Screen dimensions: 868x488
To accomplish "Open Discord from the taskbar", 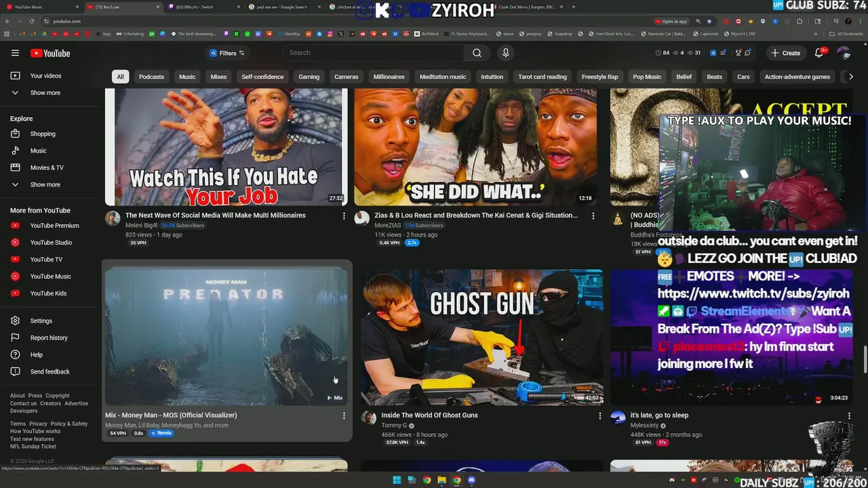I will pos(472,481).
